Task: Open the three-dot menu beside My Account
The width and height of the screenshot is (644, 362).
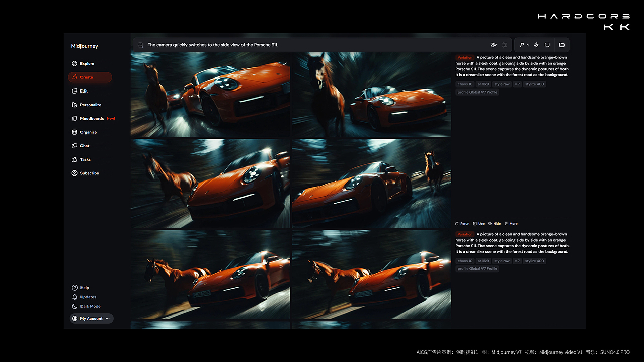Action: [x=108, y=319]
